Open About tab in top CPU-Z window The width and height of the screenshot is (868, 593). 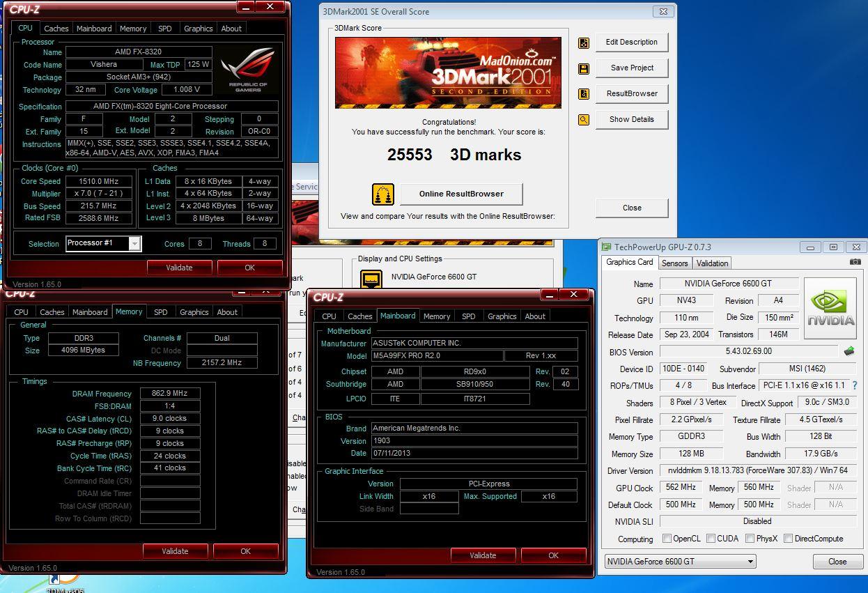coord(231,29)
